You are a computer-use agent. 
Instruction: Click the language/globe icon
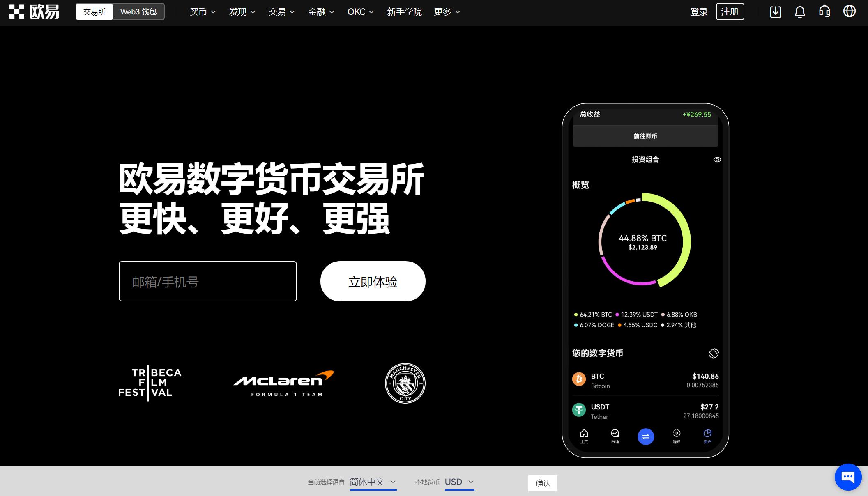point(851,12)
